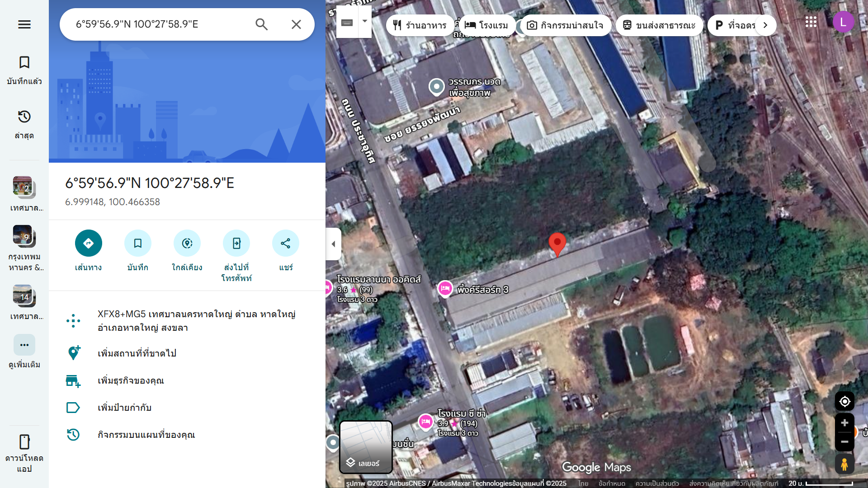This screenshot has height=488, width=868.
Task: Open ขนส่งสาธารณะ transit category
Action: pyautogui.click(x=659, y=25)
